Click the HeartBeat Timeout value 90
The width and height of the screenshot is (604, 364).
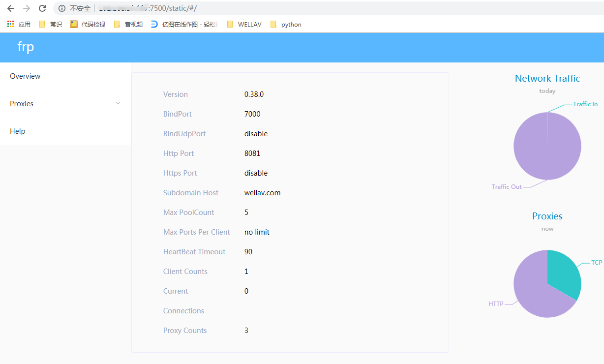[x=248, y=252]
